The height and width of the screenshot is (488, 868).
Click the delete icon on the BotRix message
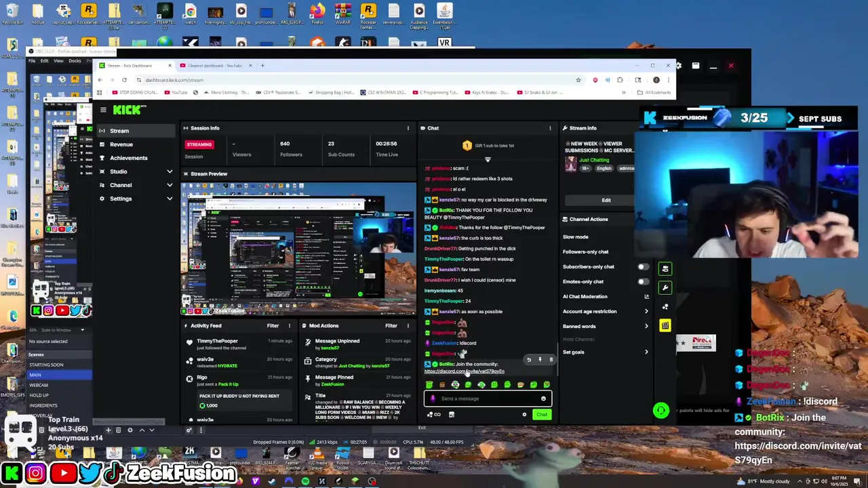551,360
